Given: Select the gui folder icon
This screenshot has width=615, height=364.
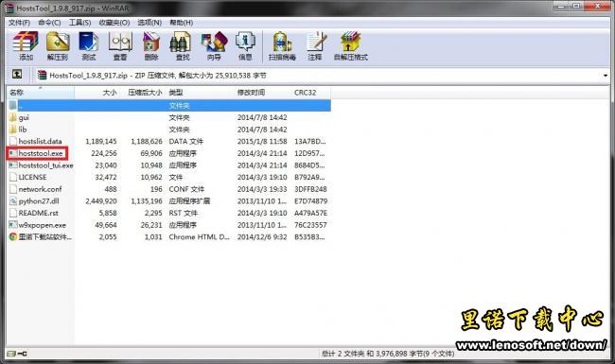Looking at the screenshot, I should (x=13, y=117).
